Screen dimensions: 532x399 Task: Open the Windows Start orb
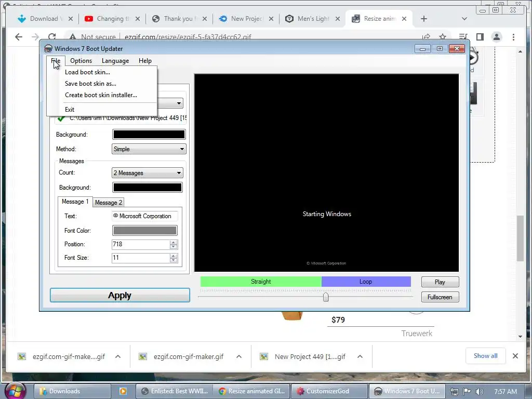(15, 391)
